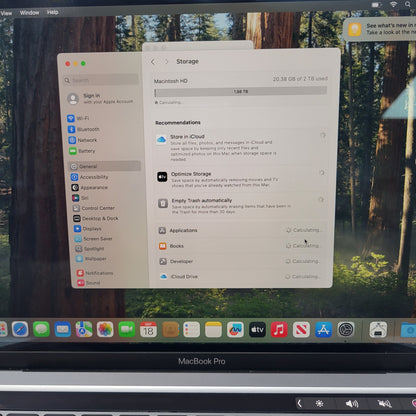Viewport: 416px width, 416px height.
Task: Launch Contacts from the Dock
Action: pyautogui.click(x=170, y=330)
